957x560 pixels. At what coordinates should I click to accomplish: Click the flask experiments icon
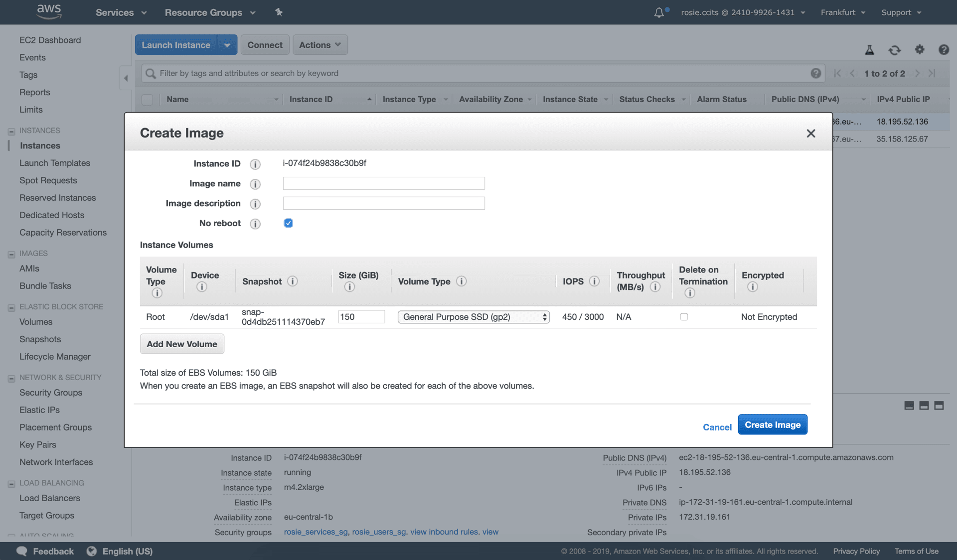point(869,50)
